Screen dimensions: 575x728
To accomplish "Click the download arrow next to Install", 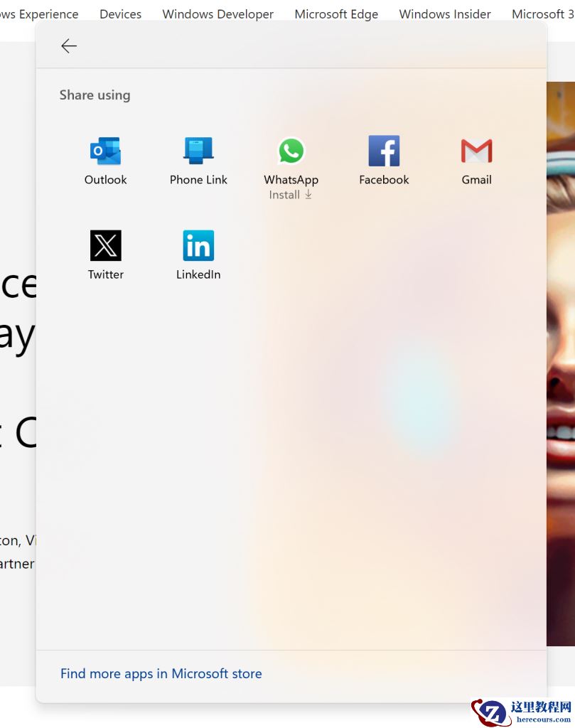I will coord(308,194).
